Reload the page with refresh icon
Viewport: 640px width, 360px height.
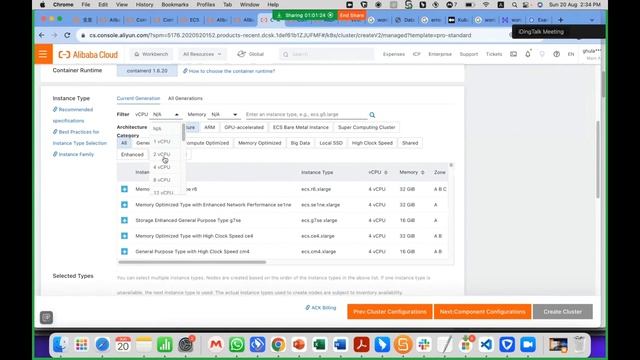pyautogui.click(x=67, y=35)
